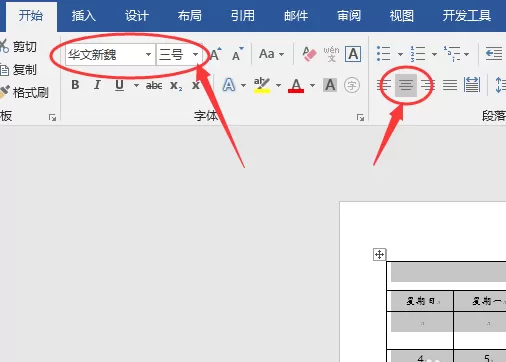The width and height of the screenshot is (506, 362).
Task: Click the 剪切 cut button
Action: [18, 47]
